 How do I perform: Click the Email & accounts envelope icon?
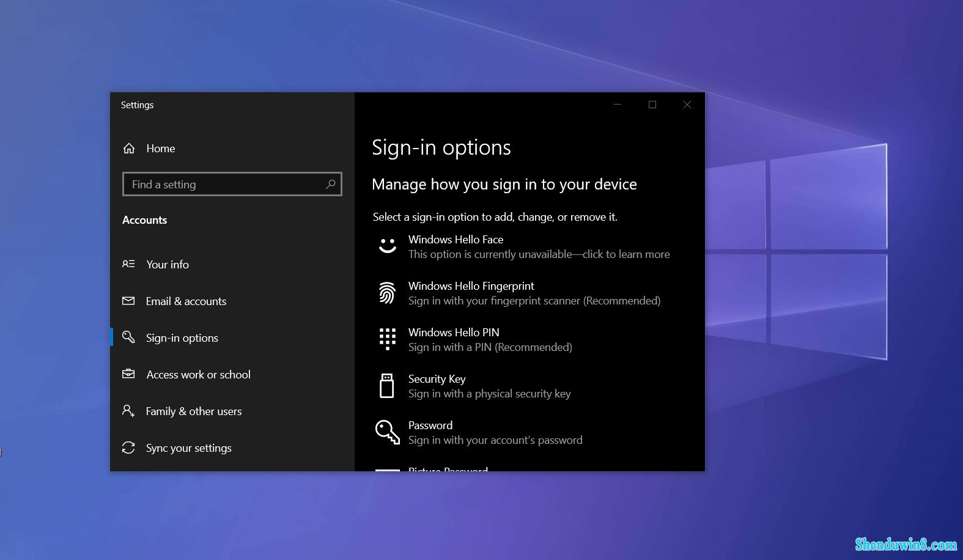128,301
